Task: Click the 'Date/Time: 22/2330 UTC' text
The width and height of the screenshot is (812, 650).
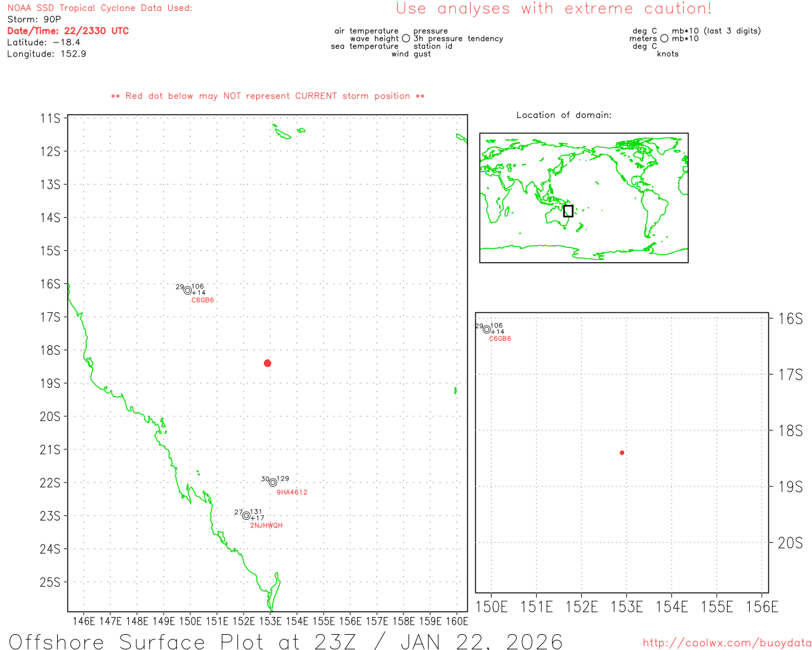Action: click(68, 31)
